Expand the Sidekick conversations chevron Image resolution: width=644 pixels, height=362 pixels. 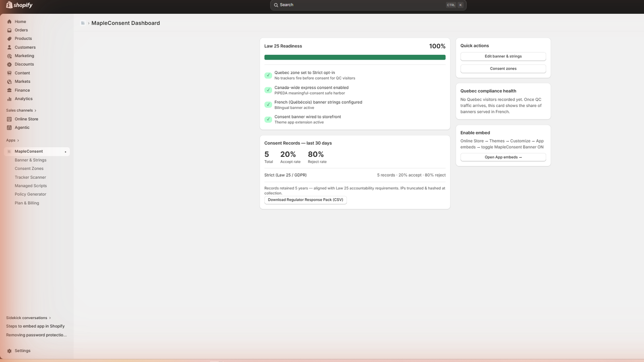pos(50,318)
